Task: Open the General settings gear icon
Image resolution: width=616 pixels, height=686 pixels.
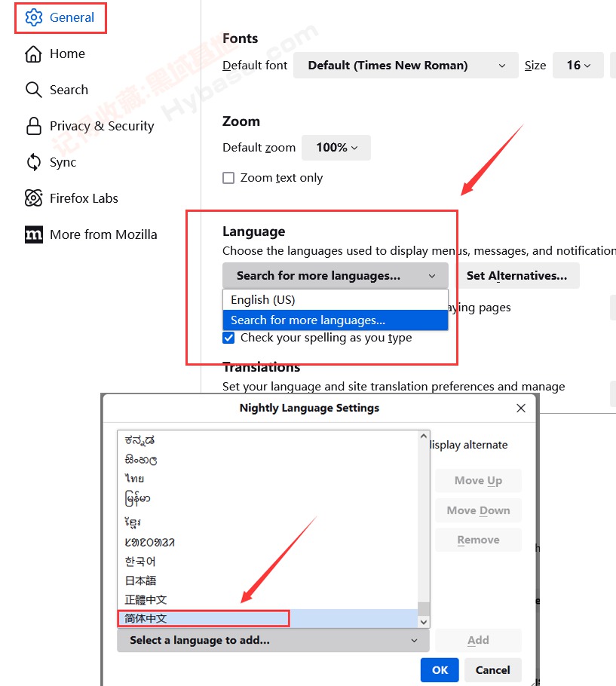Action: click(34, 17)
